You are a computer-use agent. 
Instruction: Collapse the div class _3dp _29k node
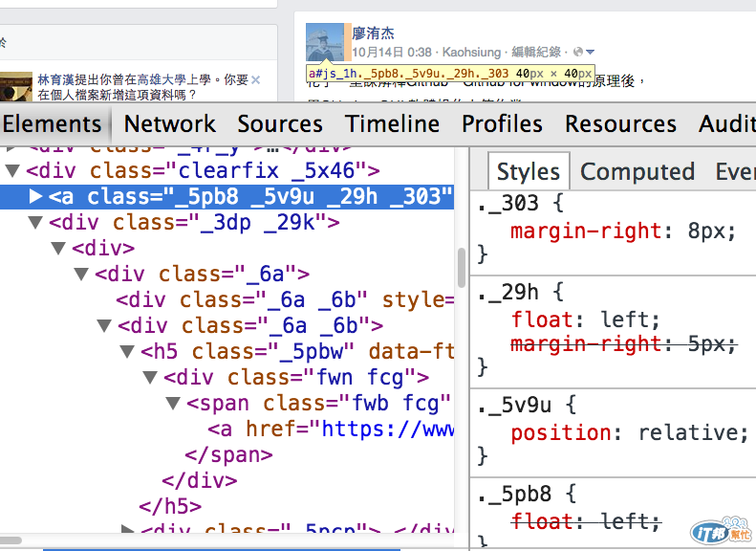(x=35, y=223)
